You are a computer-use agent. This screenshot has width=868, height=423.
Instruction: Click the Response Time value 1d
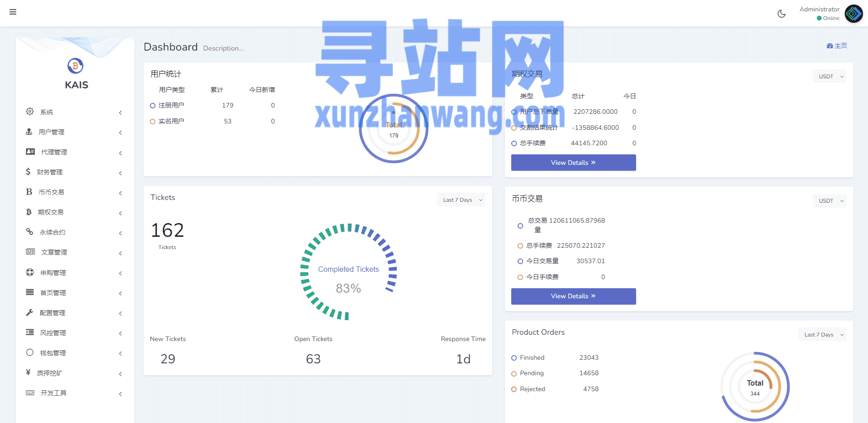point(463,359)
